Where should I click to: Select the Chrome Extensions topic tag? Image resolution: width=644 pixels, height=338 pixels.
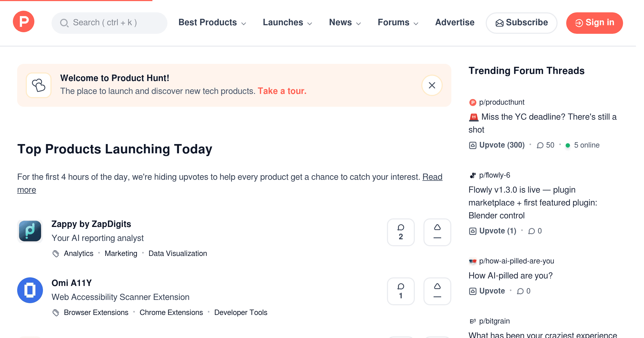[x=171, y=313]
